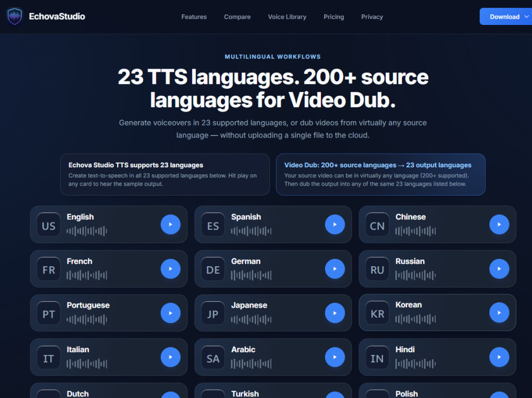Image resolution: width=532 pixels, height=398 pixels.
Task: Click the Arabic waveform preview
Action: (x=251, y=364)
